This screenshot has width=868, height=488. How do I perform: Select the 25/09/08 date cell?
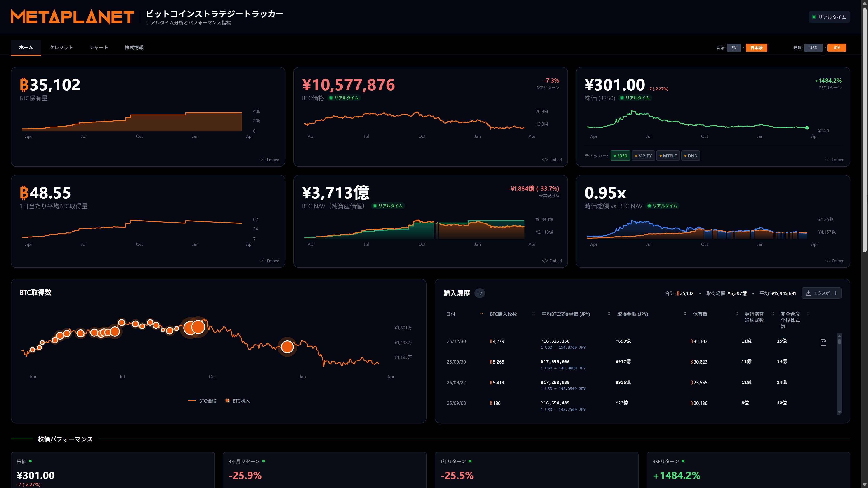click(x=456, y=403)
